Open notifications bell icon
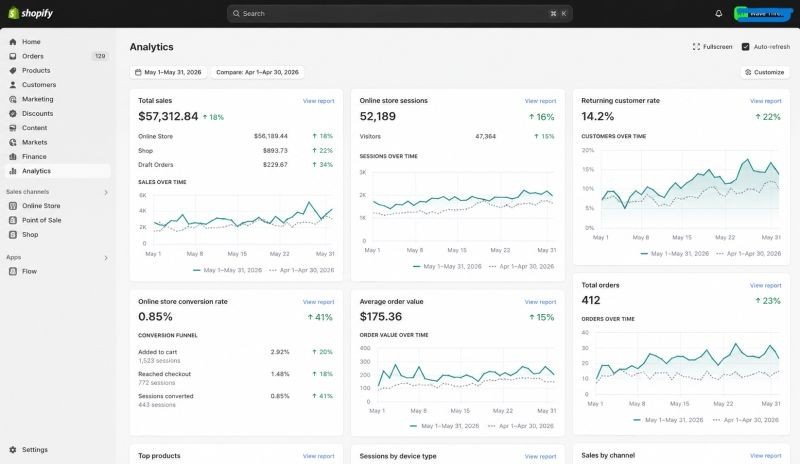Screen dimensions: 800x464 tap(718, 14)
